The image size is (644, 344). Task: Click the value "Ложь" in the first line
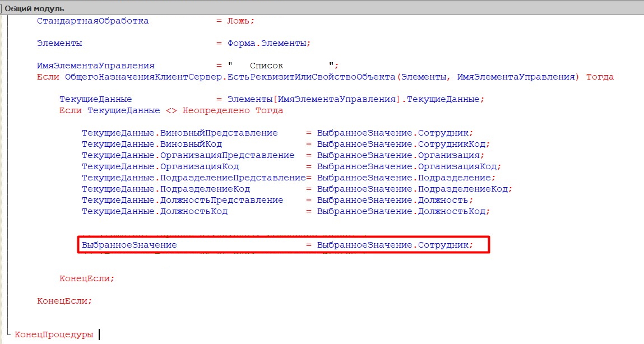[239, 21]
